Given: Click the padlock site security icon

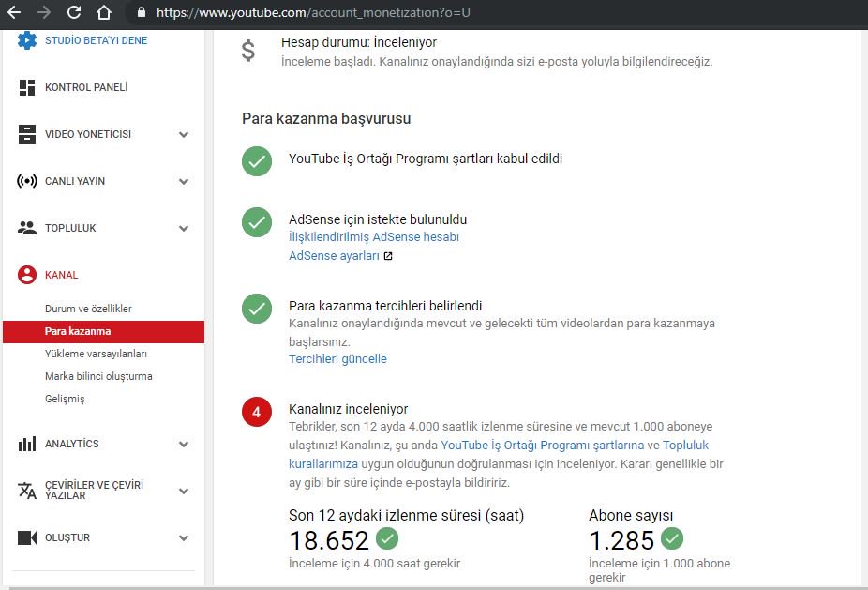Looking at the screenshot, I should point(142,11).
